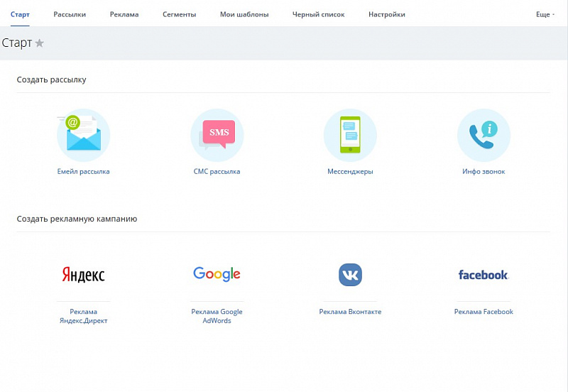Screen dimensions: 568x392
Task: Click the СМС рассылка link
Action: pyautogui.click(x=217, y=172)
